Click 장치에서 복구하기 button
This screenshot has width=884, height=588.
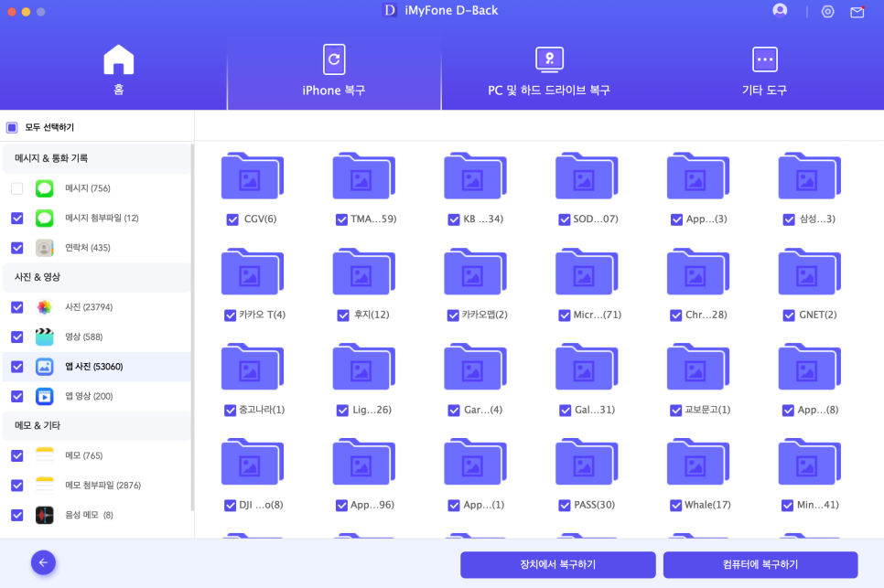558,564
